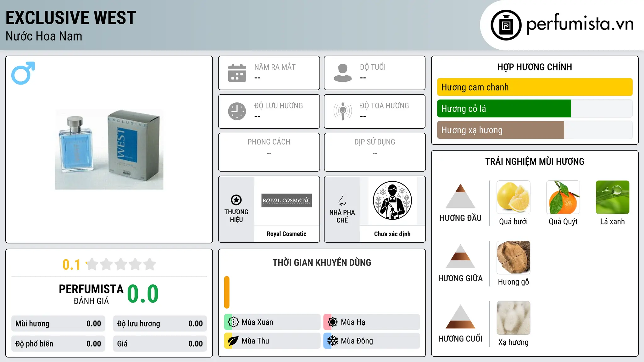The image size is (644, 362).
Task: Click the PHONG CÁCH label
Action: click(x=269, y=142)
